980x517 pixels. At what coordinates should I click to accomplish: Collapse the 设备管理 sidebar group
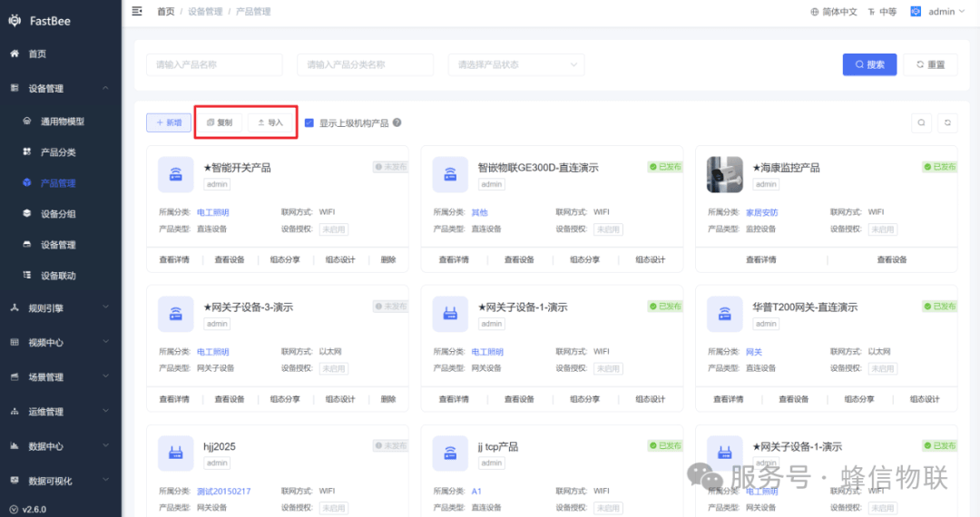[61, 88]
